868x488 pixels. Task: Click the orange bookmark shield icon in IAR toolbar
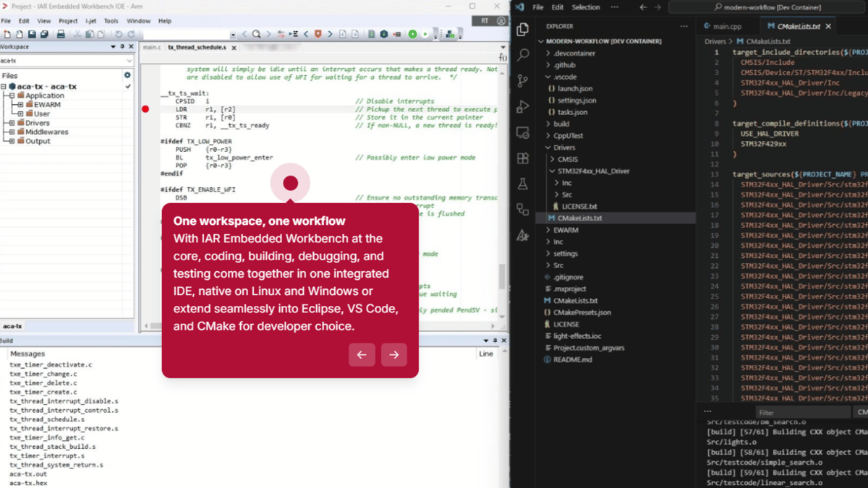pos(318,34)
